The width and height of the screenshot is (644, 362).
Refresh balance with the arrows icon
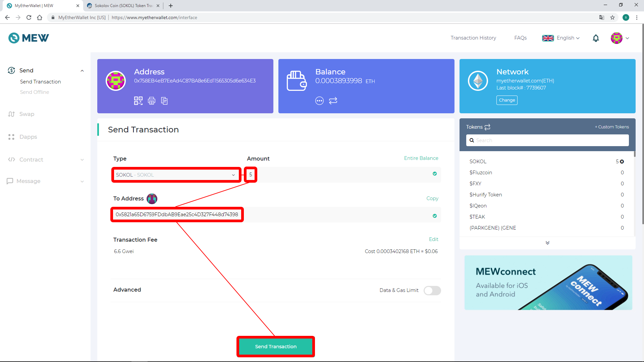333,101
